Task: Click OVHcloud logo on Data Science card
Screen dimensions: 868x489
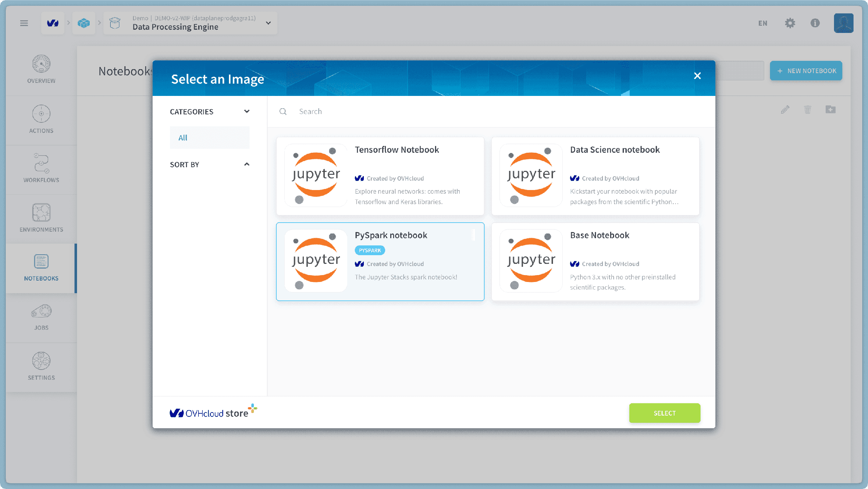Action: (575, 178)
